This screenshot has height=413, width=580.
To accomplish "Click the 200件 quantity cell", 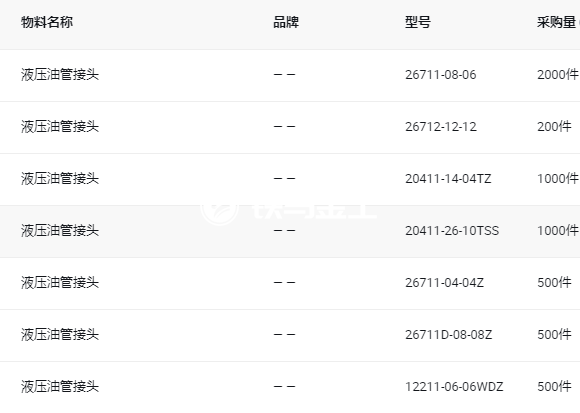I will 554,127.
